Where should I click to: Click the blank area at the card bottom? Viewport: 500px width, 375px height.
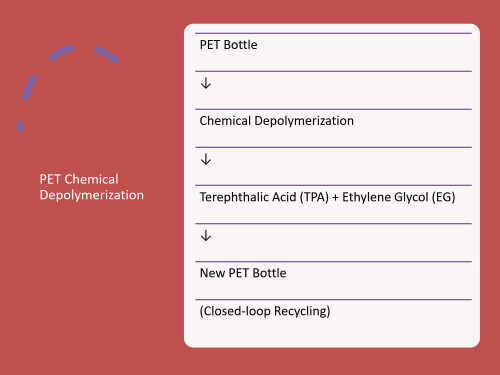coord(333,335)
